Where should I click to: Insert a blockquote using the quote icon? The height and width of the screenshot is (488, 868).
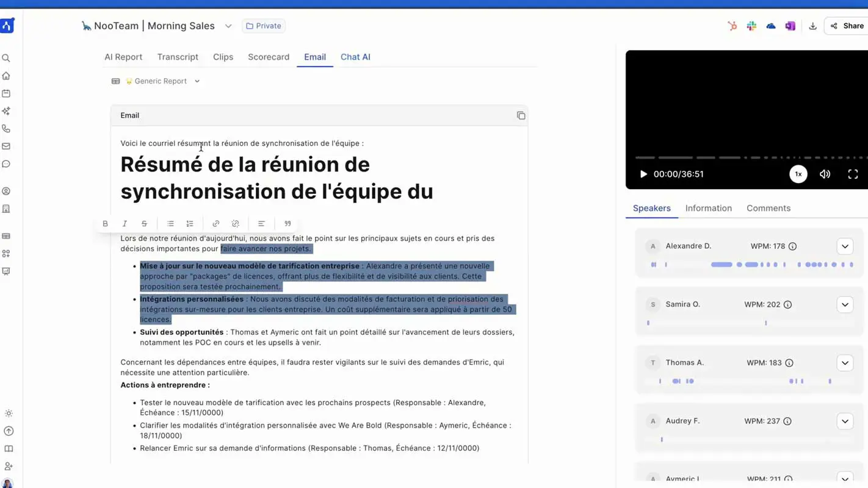(x=288, y=224)
